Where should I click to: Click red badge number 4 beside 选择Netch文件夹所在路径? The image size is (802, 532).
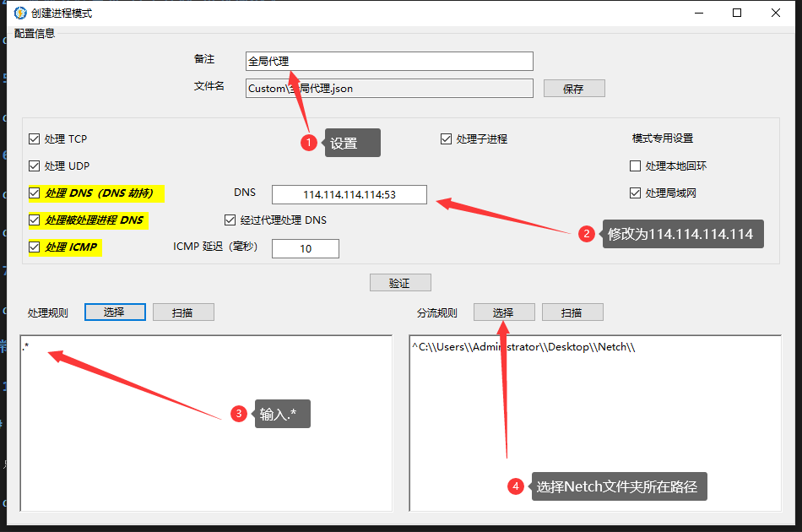coord(515,486)
